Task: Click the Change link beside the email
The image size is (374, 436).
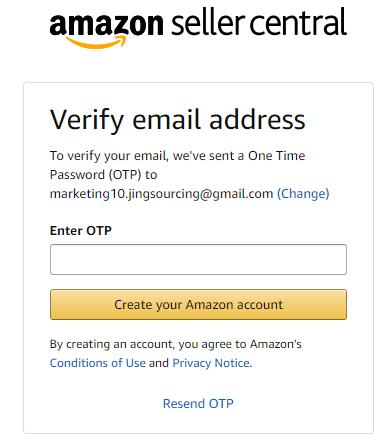Action: click(303, 193)
